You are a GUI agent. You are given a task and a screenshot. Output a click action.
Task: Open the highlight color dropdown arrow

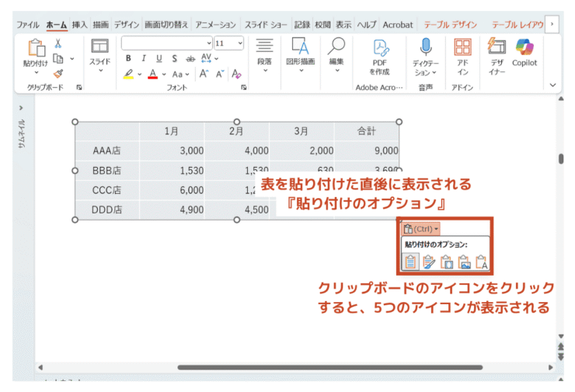click(140, 75)
